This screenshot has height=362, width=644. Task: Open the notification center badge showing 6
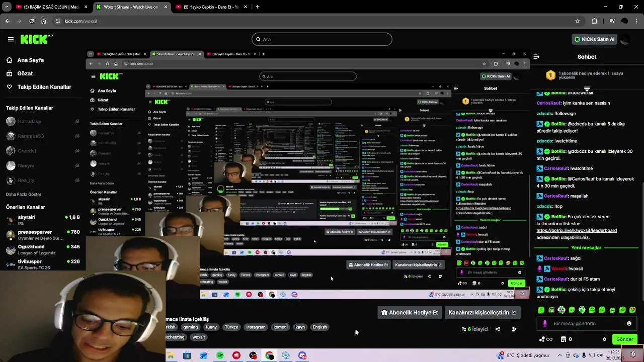coord(633,354)
